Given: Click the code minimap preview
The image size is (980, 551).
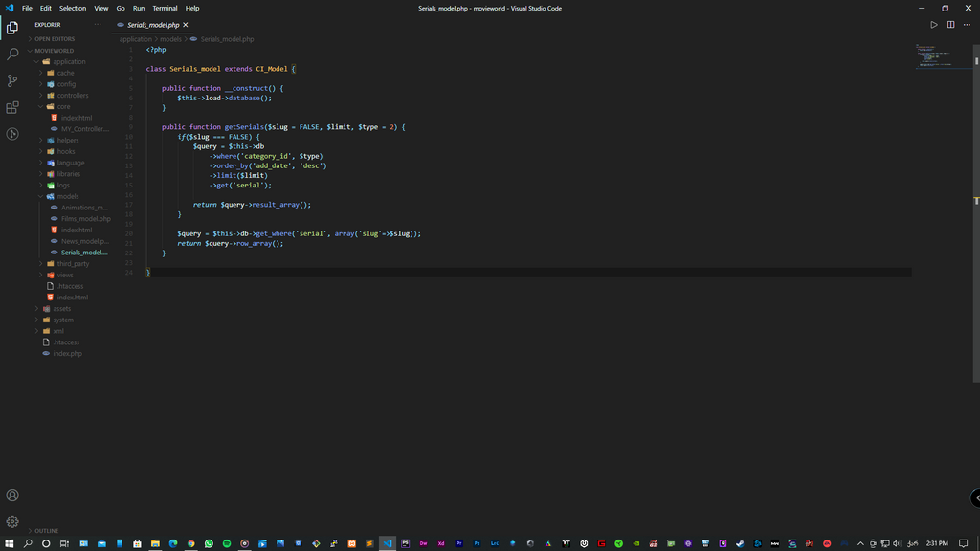Looking at the screenshot, I should point(942,56).
